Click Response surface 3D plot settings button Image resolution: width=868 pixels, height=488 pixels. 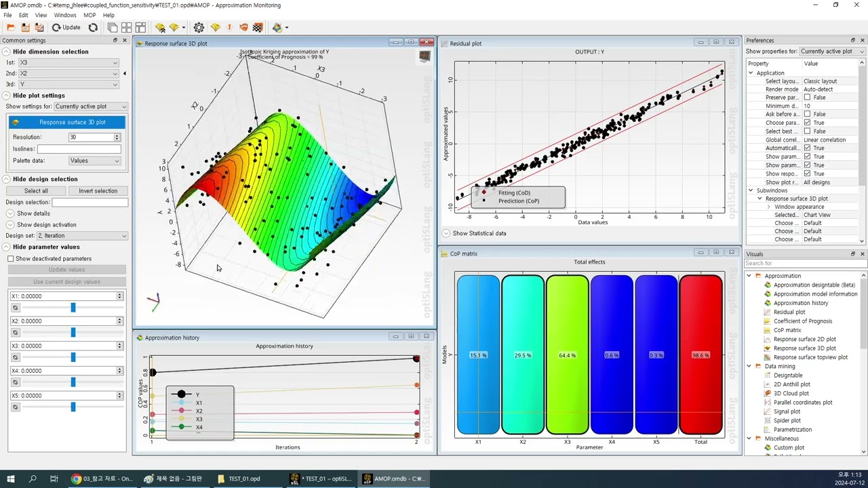(x=67, y=122)
